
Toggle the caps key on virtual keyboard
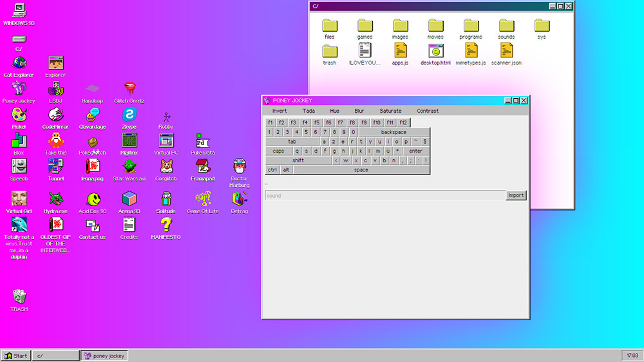pos(278,151)
